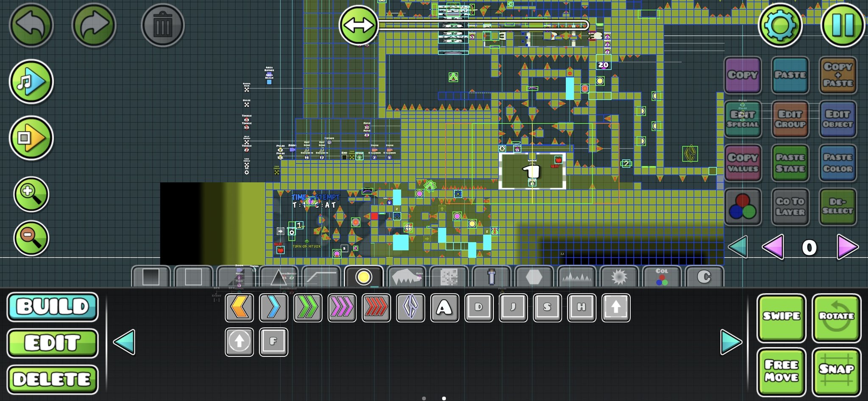Open the custom objects C tab
This screenshot has width=868, height=401.
click(x=704, y=276)
